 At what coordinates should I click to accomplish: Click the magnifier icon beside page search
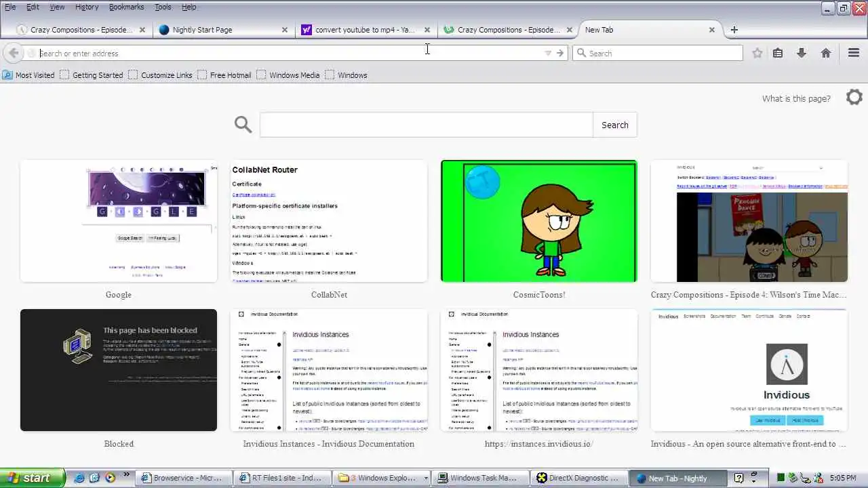[x=243, y=125]
